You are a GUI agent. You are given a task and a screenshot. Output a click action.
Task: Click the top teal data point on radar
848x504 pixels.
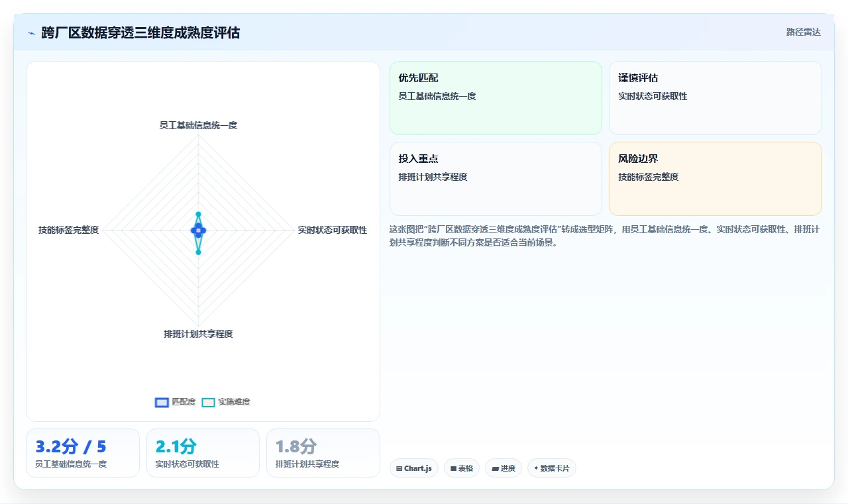[198, 214]
